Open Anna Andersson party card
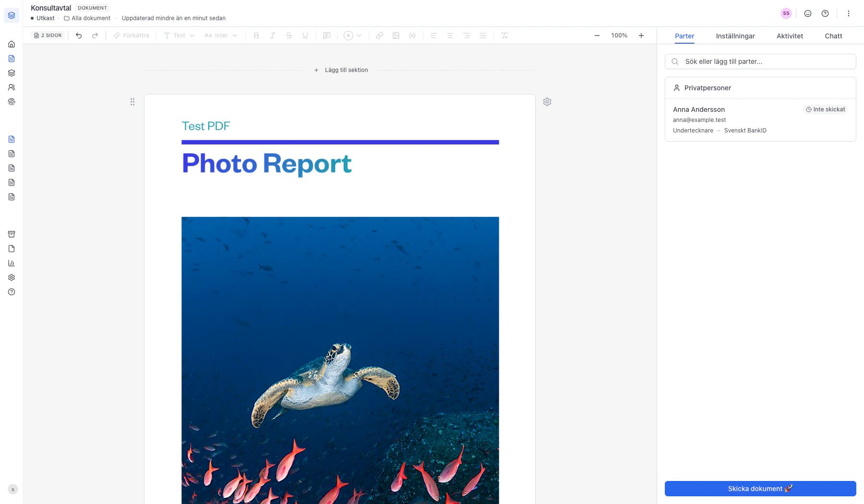The width and height of the screenshot is (864, 504). [x=760, y=120]
